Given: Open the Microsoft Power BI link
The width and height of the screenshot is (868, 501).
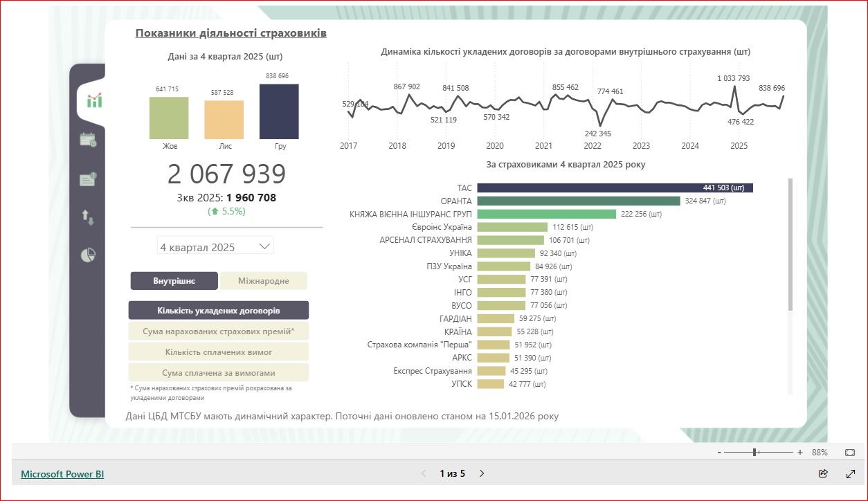Looking at the screenshot, I should click(x=62, y=474).
